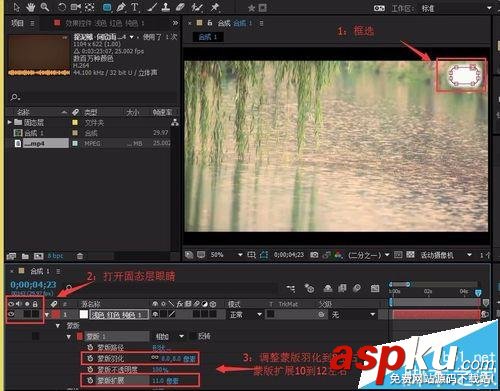
Task: Open viewer magnification 50% dropdown
Action: point(226,255)
